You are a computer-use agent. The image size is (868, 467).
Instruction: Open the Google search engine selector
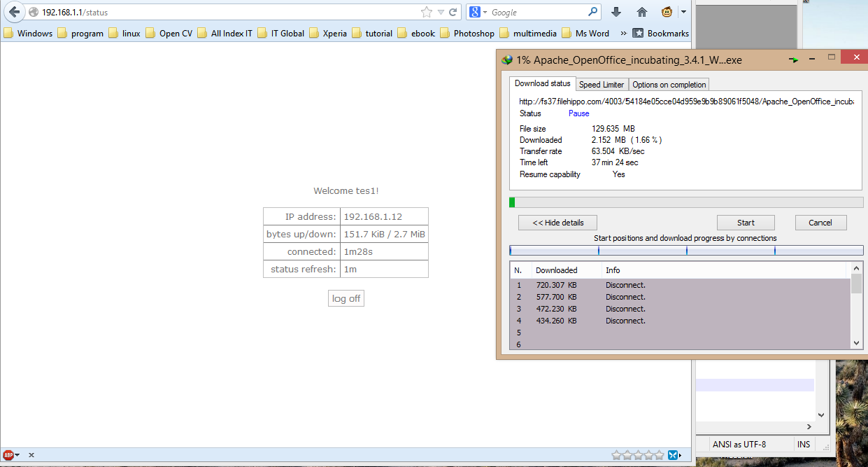tap(478, 12)
